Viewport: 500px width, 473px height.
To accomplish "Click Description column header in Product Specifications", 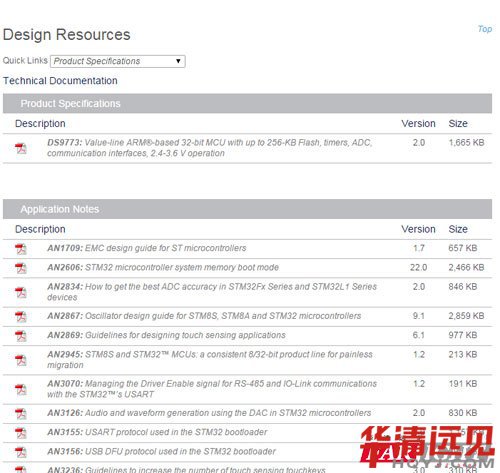I will click(x=40, y=124).
